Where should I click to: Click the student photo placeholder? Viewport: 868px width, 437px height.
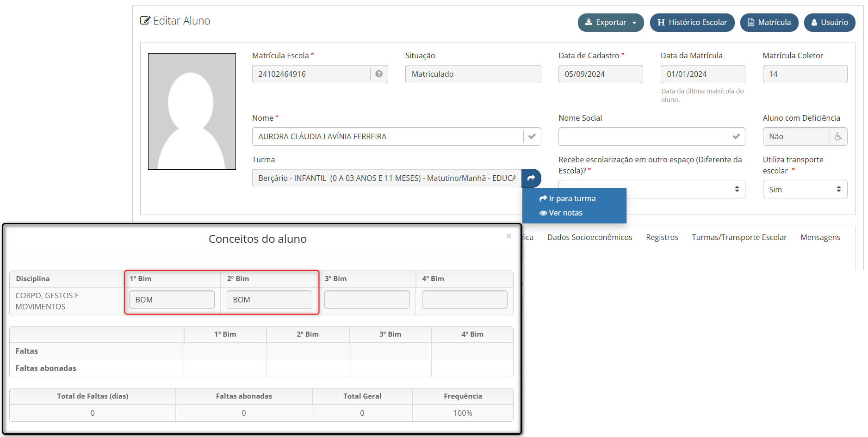coord(192,111)
